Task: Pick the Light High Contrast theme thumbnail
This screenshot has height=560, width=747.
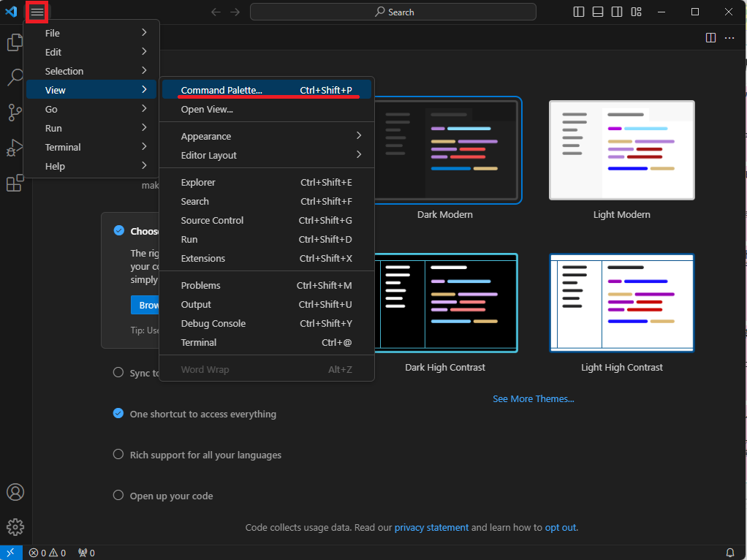Action: [622, 303]
